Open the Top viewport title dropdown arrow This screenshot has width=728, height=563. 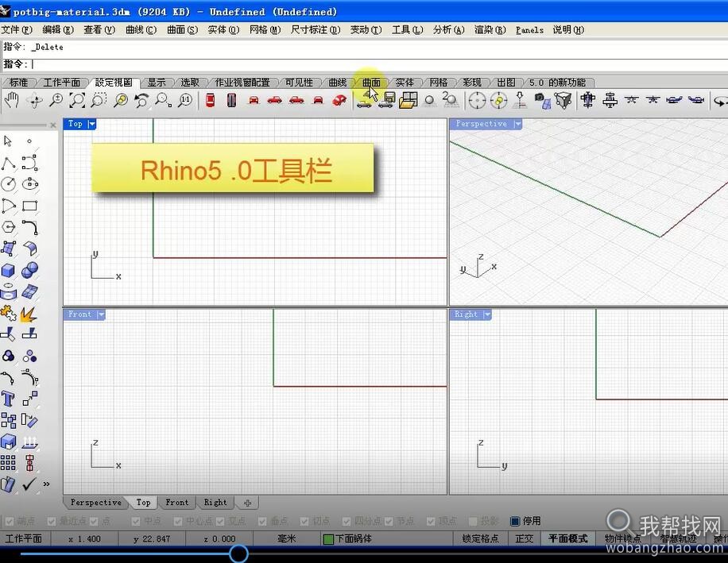[x=91, y=124]
